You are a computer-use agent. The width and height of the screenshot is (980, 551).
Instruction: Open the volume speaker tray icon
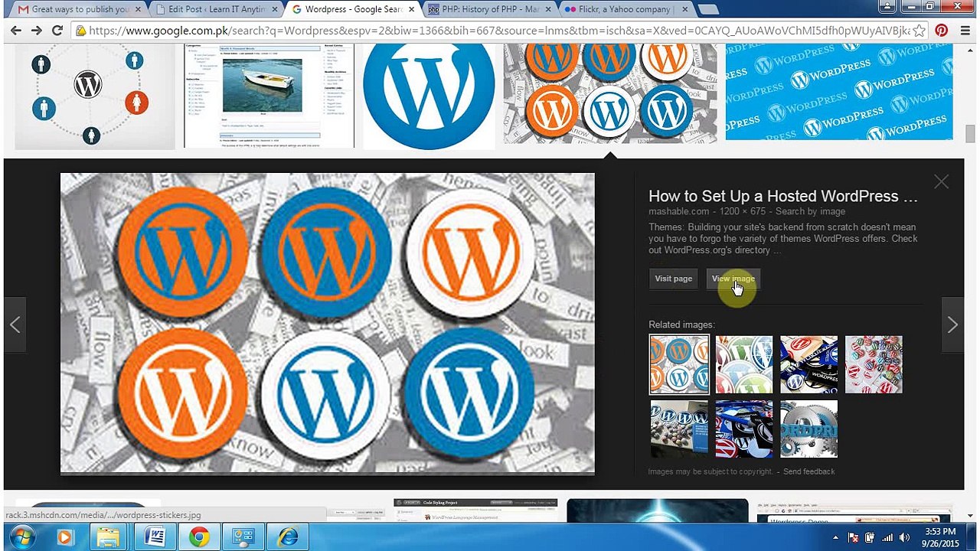click(904, 538)
